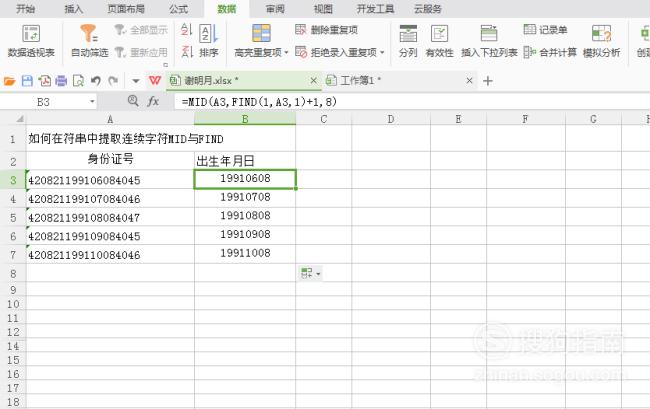Viewport: 650px width, 409px height.
Task: Click the Name Box showing B3
Action: tap(44, 102)
